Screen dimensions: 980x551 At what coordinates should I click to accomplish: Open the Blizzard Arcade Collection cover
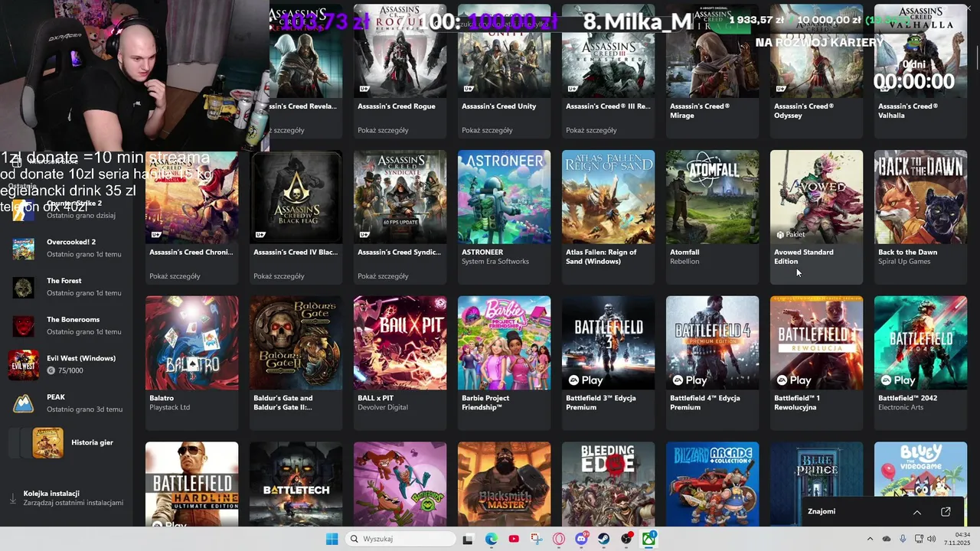tap(712, 484)
